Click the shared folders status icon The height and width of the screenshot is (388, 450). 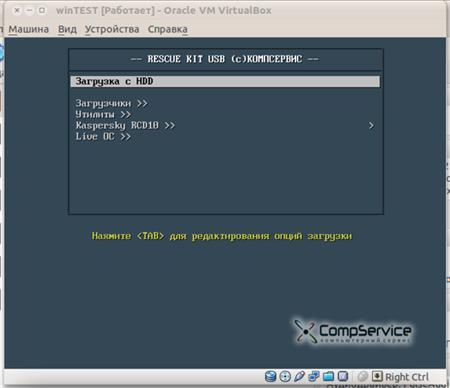[x=328, y=376]
